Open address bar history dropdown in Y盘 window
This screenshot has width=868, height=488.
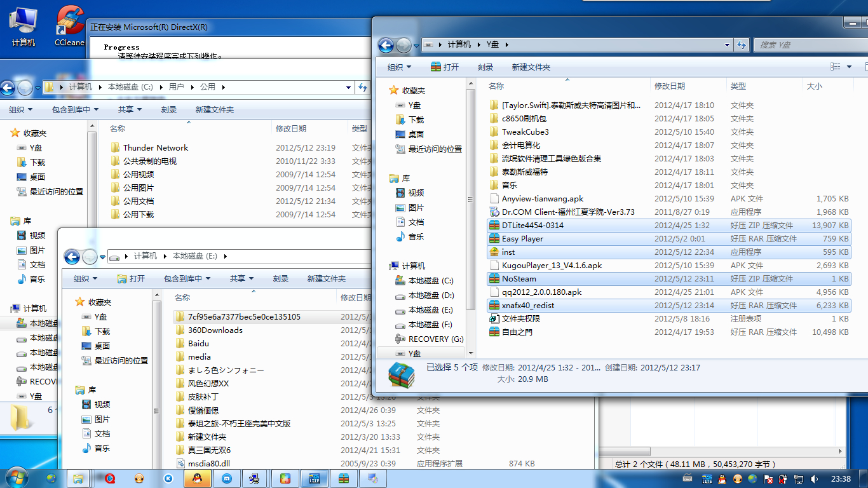click(x=728, y=45)
